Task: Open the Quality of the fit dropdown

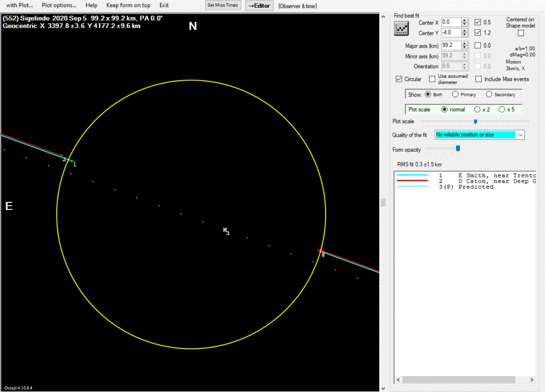Action: 520,135
